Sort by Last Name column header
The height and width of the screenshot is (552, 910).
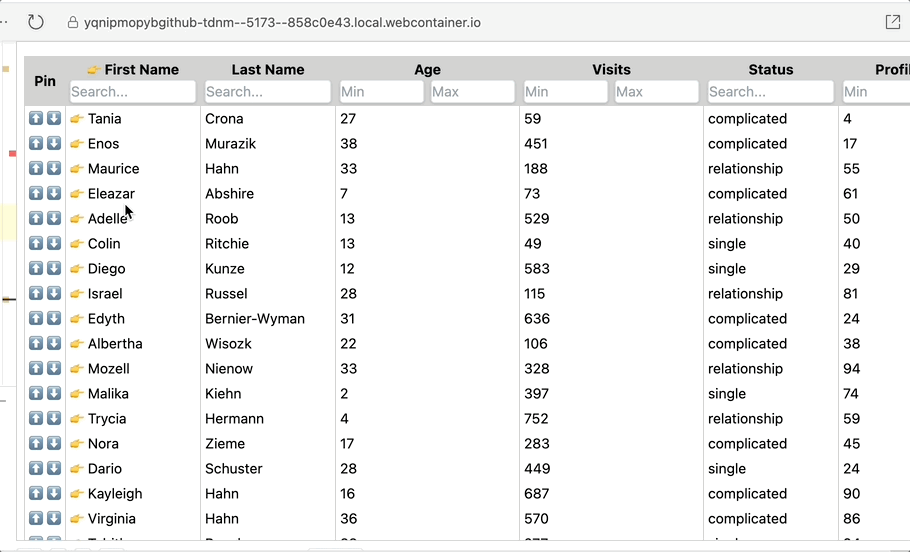pos(268,70)
